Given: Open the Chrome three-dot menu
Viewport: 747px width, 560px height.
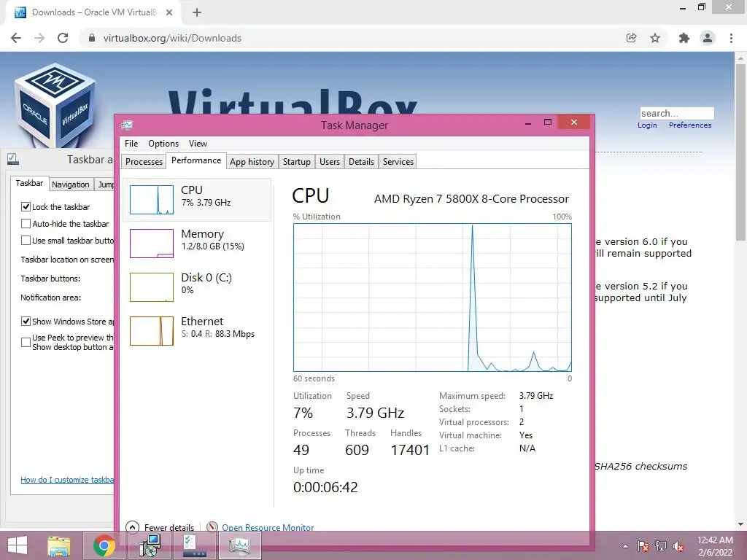Looking at the screenshot, I should [x=731, y=38].
